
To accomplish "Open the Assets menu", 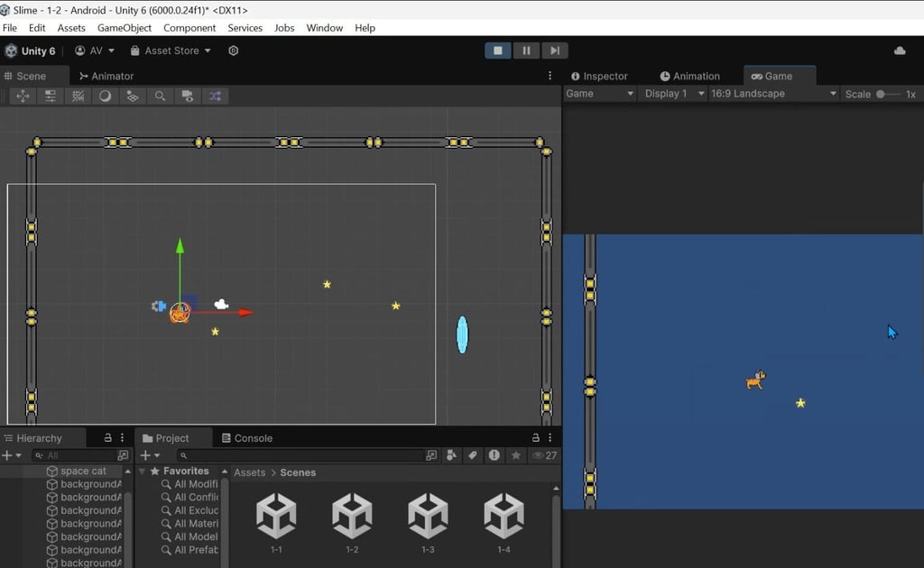I will pyautogui.click(x=71, y=28).
